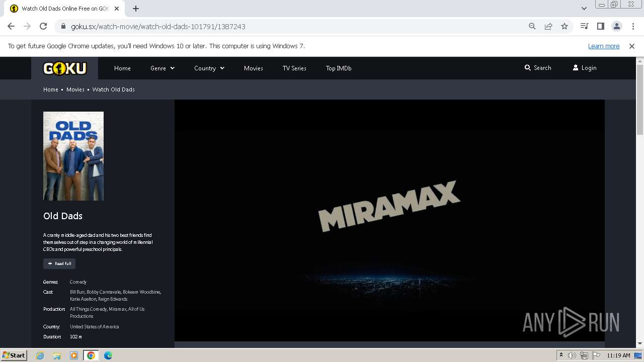
Task: Expand the Country dropdown menu
Action: [209, 68]
